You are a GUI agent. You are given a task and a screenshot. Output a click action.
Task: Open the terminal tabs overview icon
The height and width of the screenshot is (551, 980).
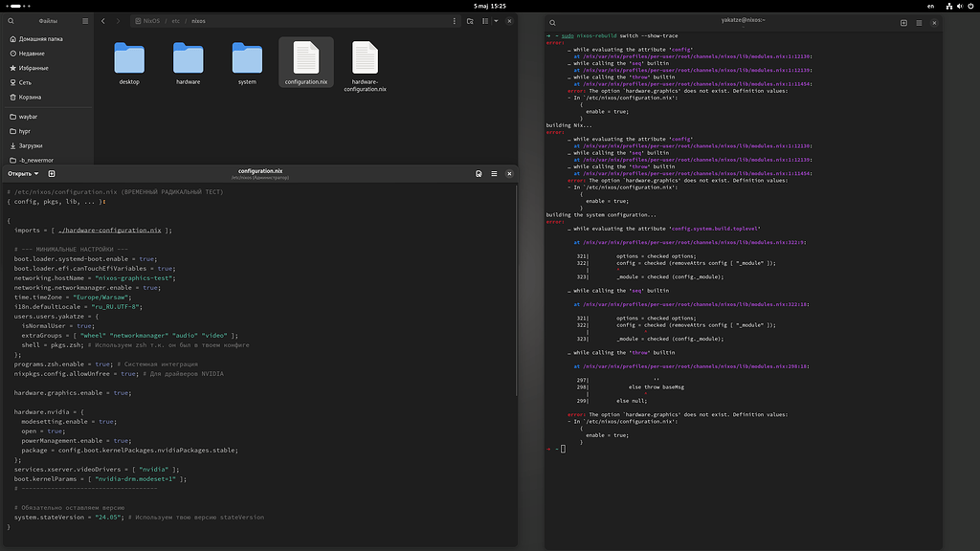pos(918,21)
